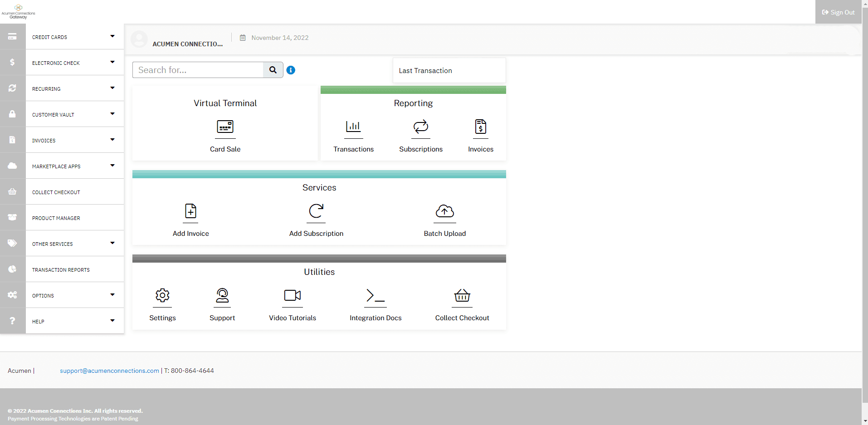The height and width of the screenshot is (425, 868).
Task: Click the Other Services menu label
Action: pos(53,244)
